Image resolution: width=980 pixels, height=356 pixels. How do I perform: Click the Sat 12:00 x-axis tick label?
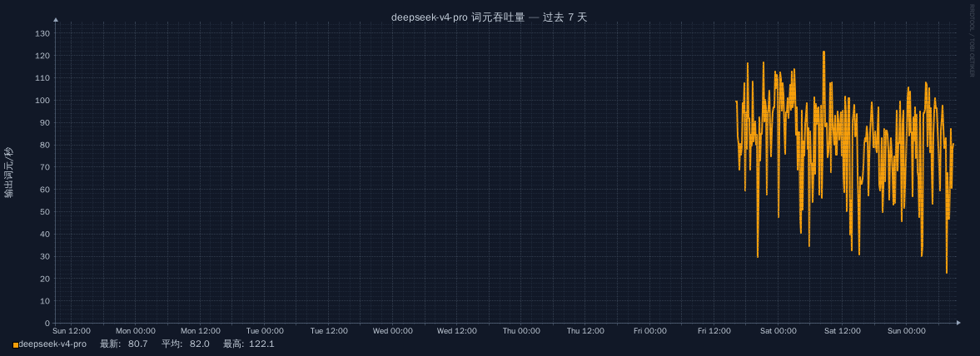click(842, 331)
